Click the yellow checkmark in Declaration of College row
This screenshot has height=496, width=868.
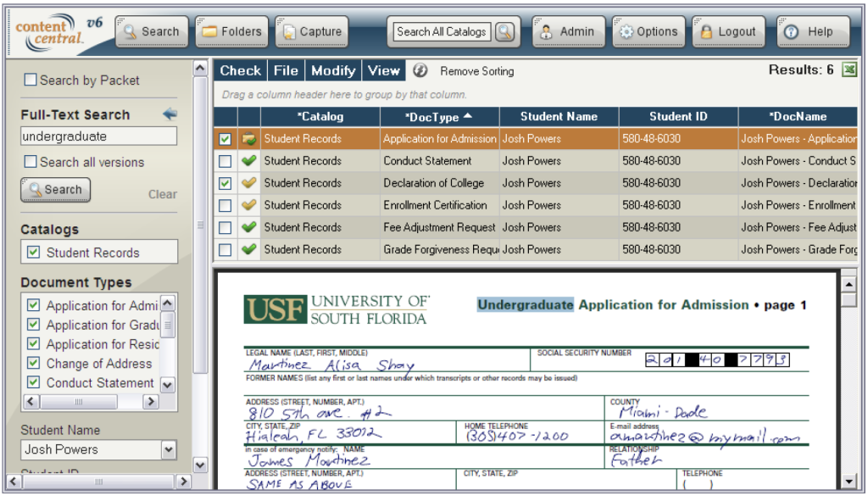click(x=249, y=183)
